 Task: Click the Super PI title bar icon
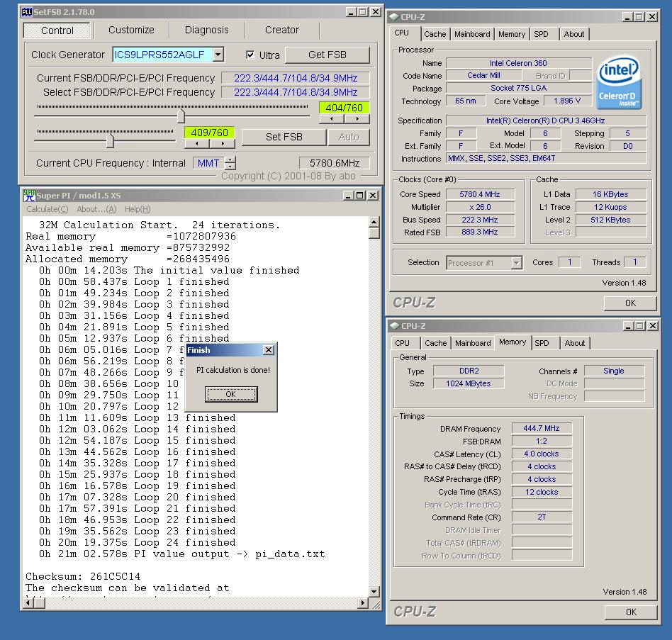[x=29, y=196]
